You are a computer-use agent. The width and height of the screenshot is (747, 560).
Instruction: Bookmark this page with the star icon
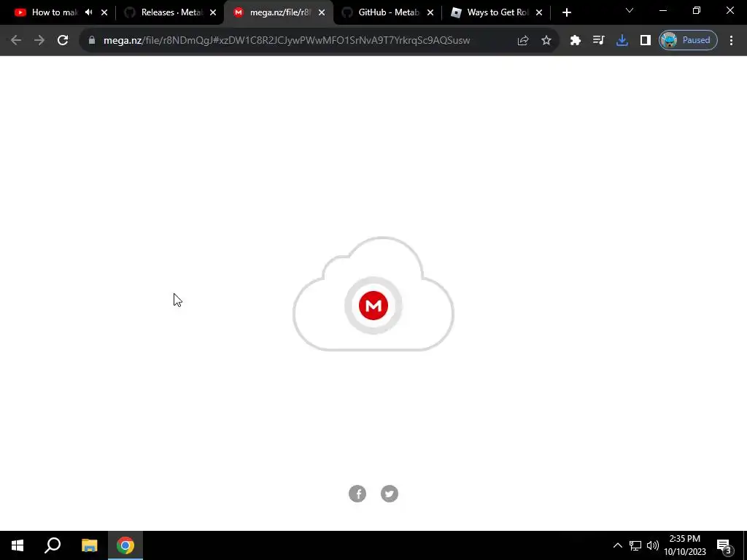click(546, 41)
